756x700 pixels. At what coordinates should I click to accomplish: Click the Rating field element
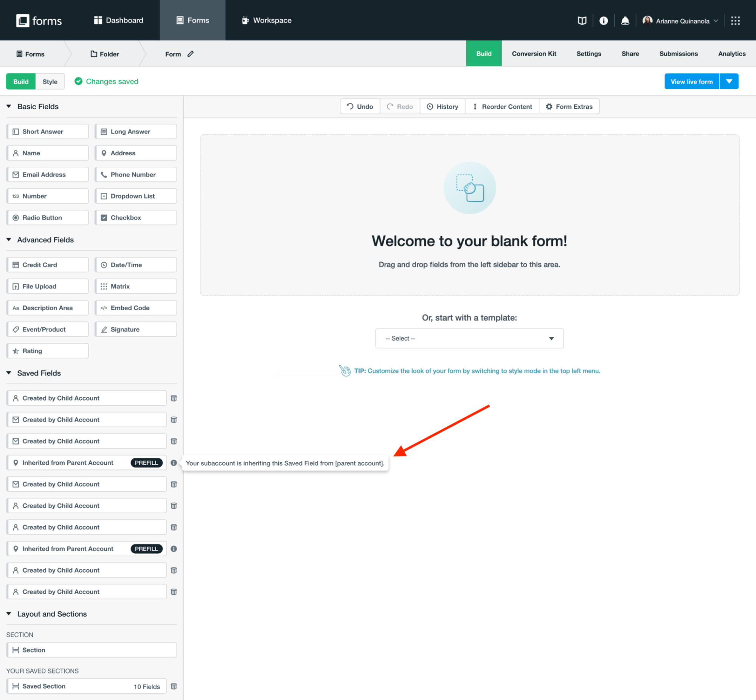click(48, 351)
